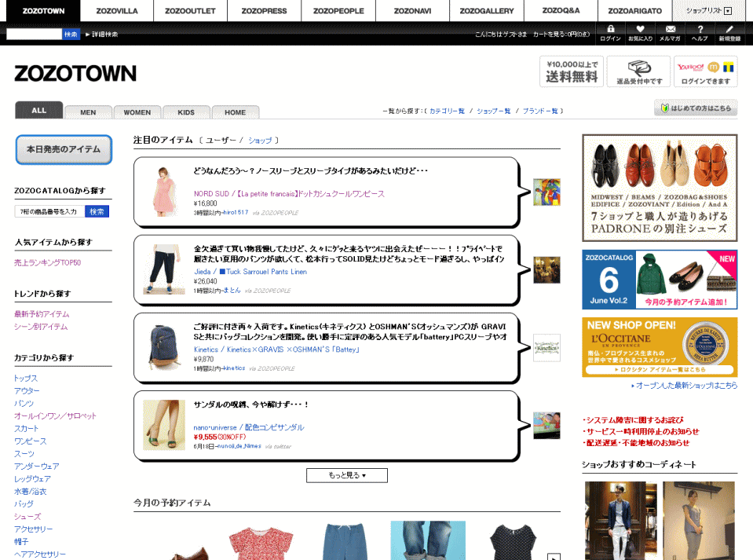The width and height of the screenshot is (753, 560).
Task: Select the HOME category tab
Action: click(x=236, y=112)
